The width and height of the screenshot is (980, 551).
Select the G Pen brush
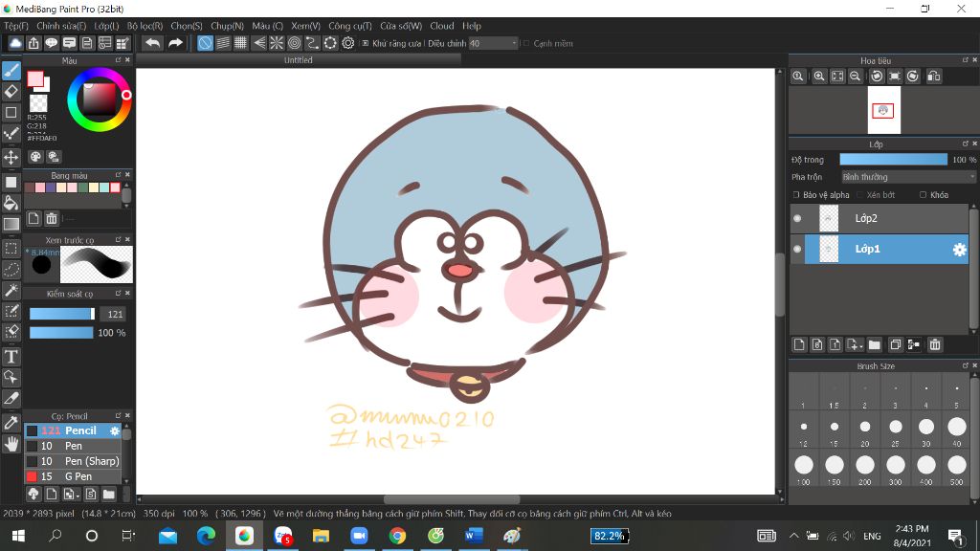(x=73, y=476)
